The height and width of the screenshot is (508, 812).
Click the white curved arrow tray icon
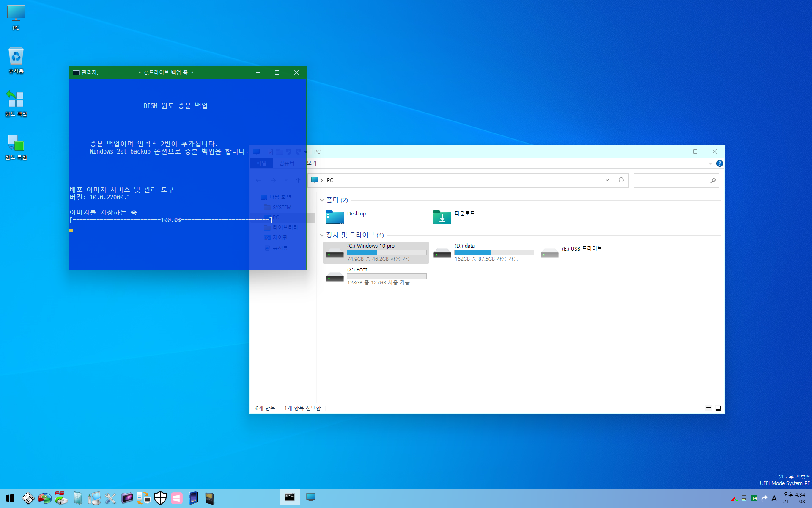click(764, 498)
